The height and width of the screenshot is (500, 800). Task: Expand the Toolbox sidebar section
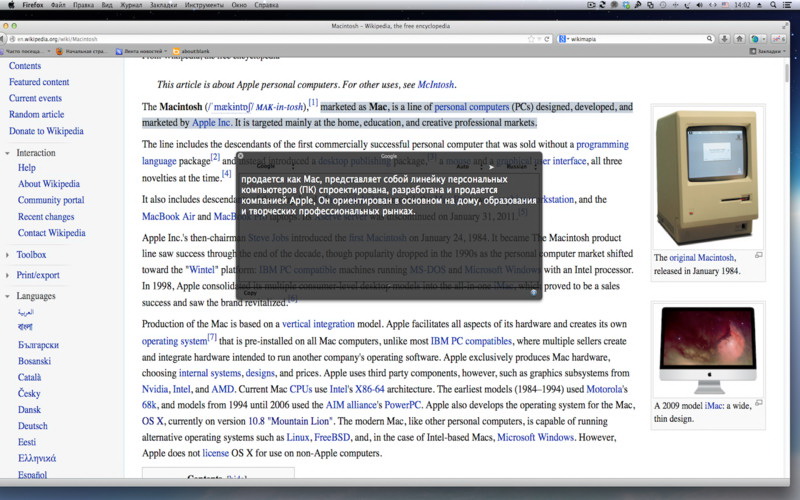click(x=30, y=255)
